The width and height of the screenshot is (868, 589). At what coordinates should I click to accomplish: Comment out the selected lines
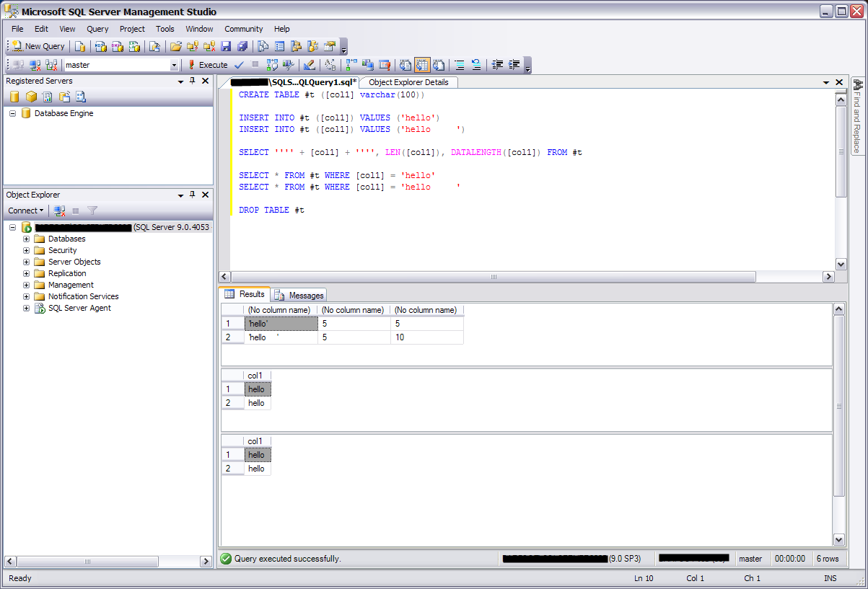(460, 65)
